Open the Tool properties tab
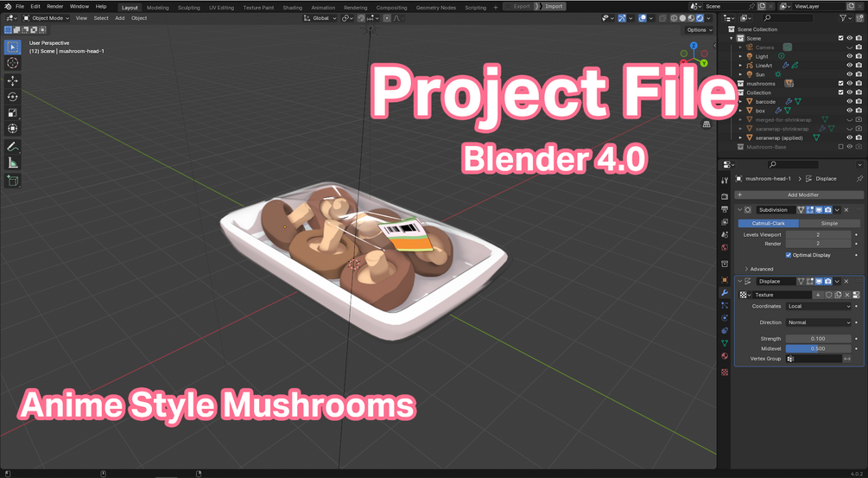Viewport: 868px width, 478px height. click(725, 181)
